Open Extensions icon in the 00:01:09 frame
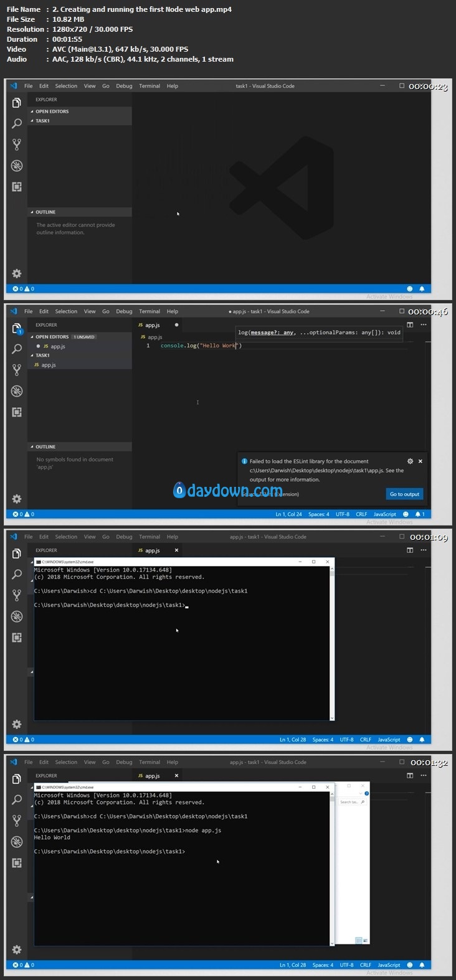 click(x=17, y=638)
